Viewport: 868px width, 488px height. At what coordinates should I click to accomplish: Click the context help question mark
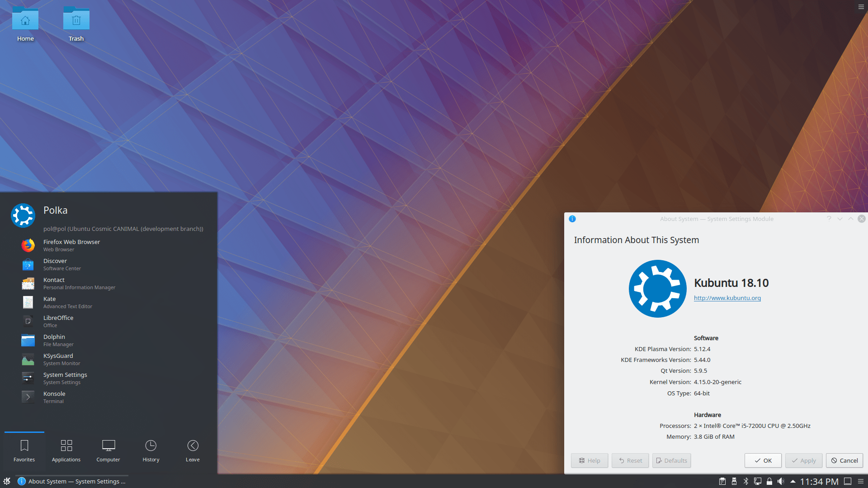point(829,219)
